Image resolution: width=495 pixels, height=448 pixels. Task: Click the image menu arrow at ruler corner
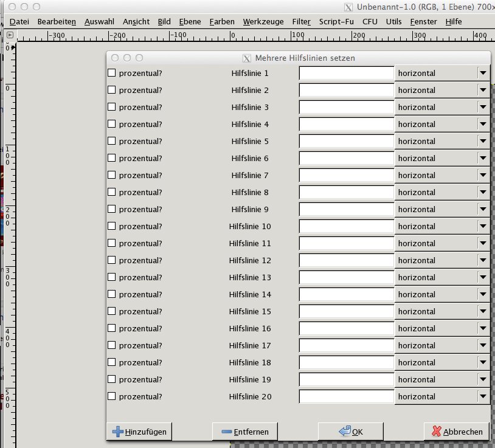(x=9, y=36)
